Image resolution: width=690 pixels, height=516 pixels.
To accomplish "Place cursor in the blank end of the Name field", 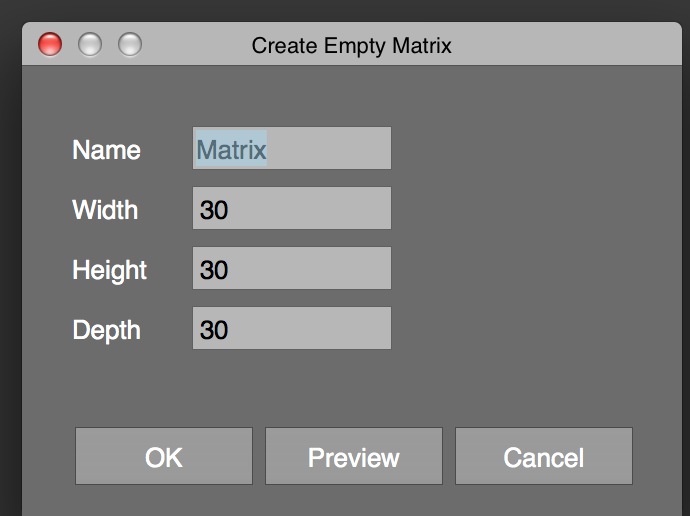I will [x=328, y=148].
